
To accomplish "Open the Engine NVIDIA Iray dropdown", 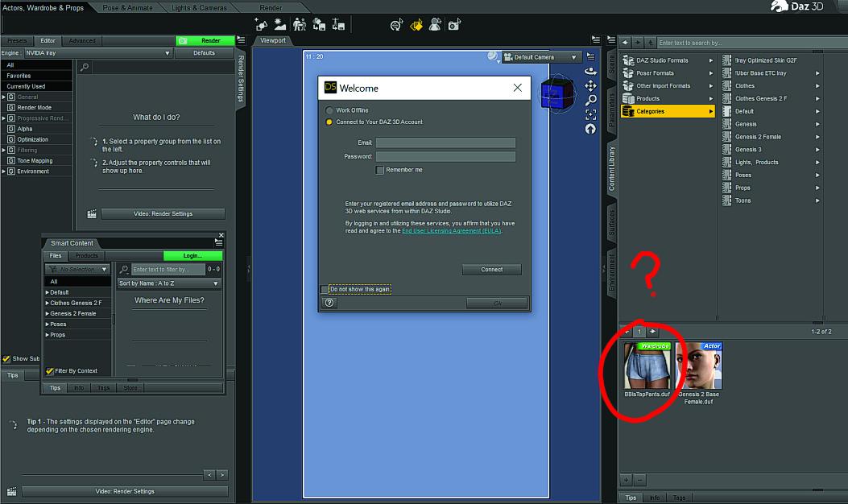I will click(98, 53).
